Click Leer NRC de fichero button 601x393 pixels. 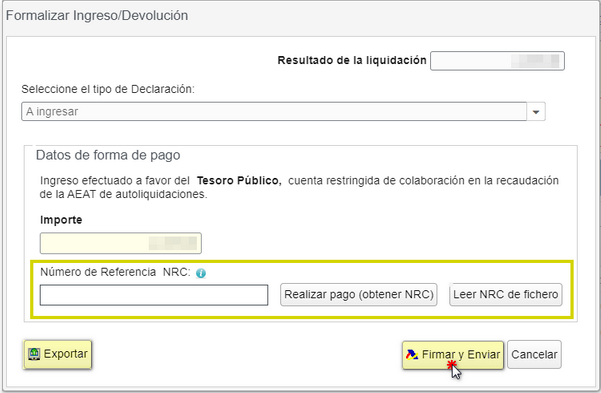[506, 294]
